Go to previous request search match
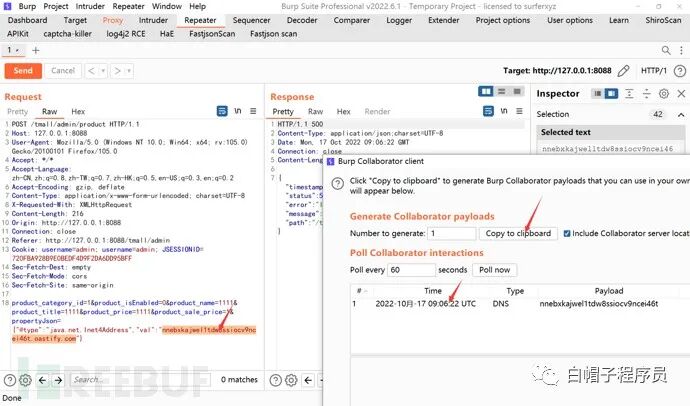Viewport: 690px width, 406px height. [x=42, y=380]
